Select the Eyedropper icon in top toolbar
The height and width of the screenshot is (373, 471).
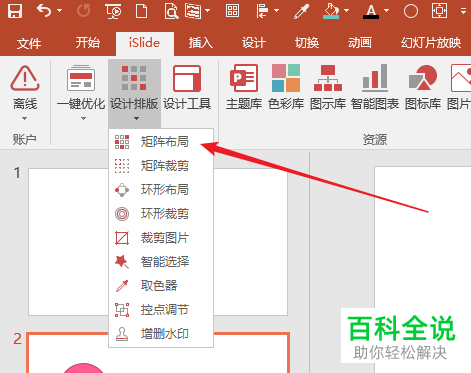coord(301,11)
